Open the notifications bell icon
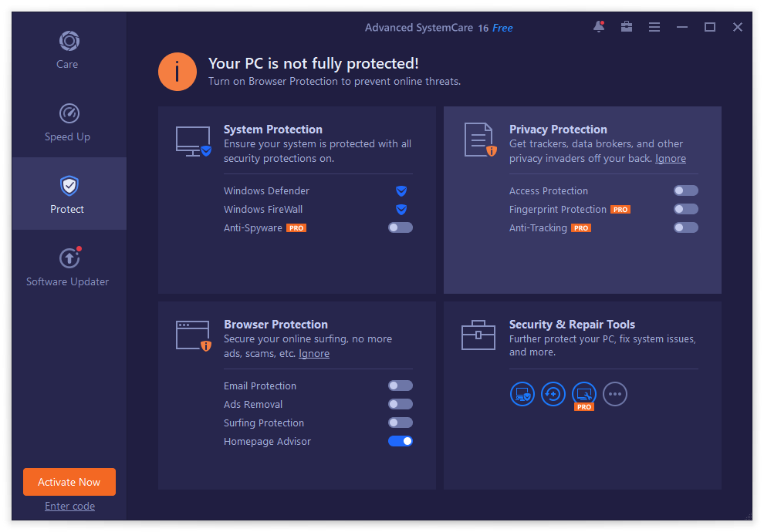The image size is (764, 532). (599, 27)
